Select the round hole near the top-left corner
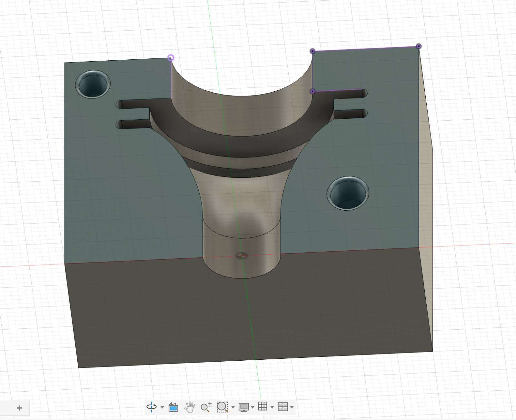 pos(93,84)
